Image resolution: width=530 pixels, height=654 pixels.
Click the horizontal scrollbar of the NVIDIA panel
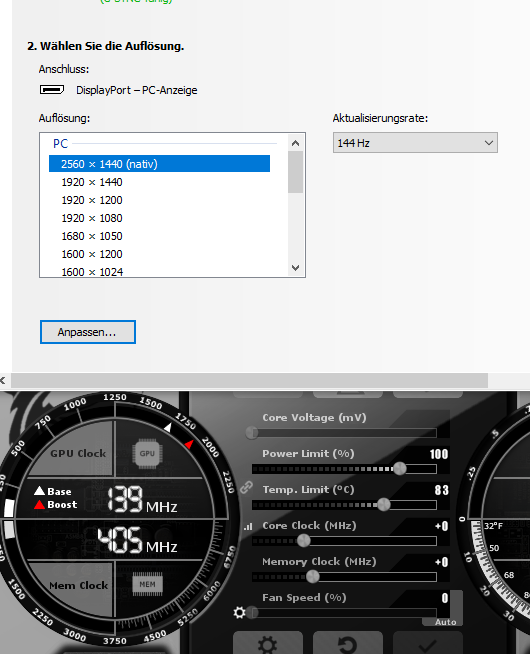coord(249,380)
